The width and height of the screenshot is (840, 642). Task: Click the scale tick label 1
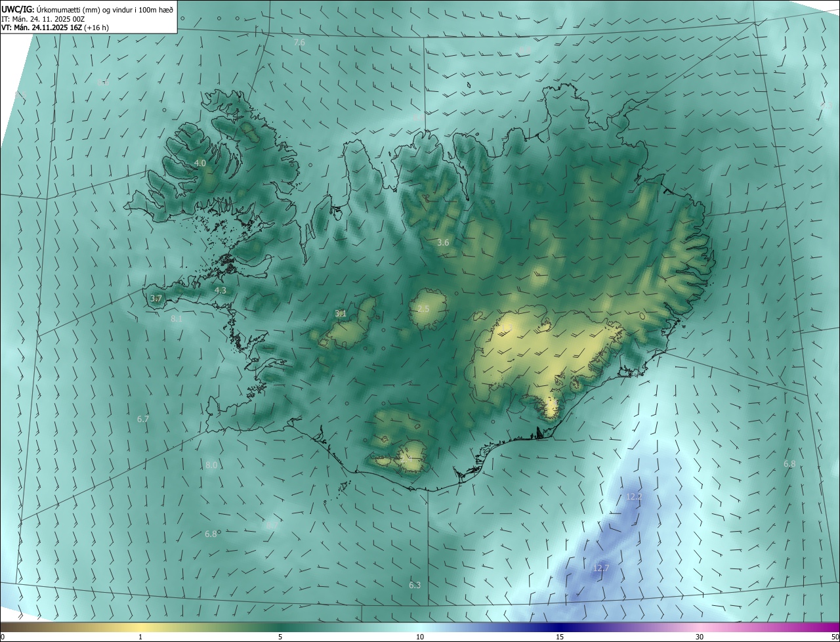point(141,637)
